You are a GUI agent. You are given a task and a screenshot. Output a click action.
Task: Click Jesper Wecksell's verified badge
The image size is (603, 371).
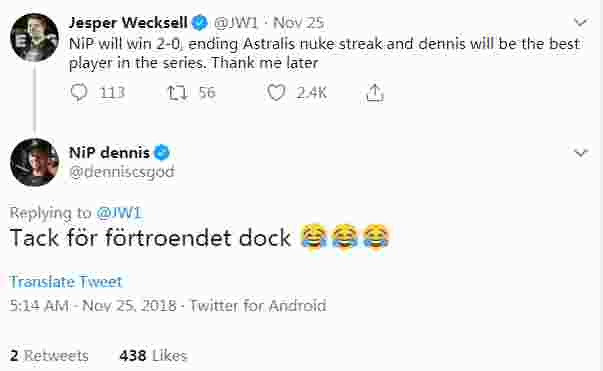tap(200, 23)
